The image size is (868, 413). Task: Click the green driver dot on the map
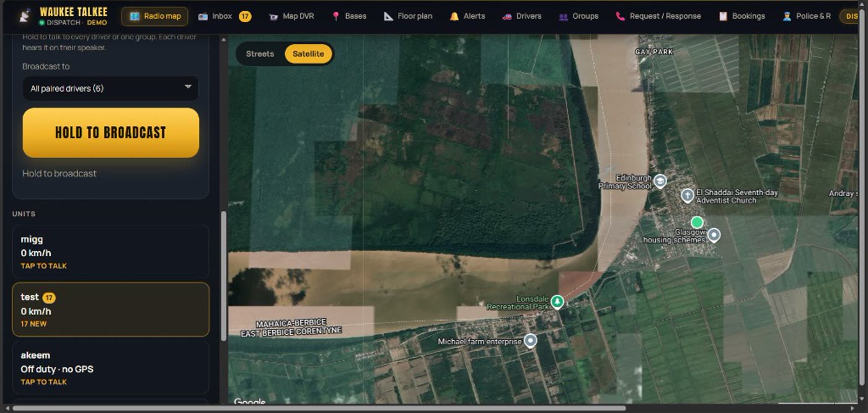click(697, 222)
